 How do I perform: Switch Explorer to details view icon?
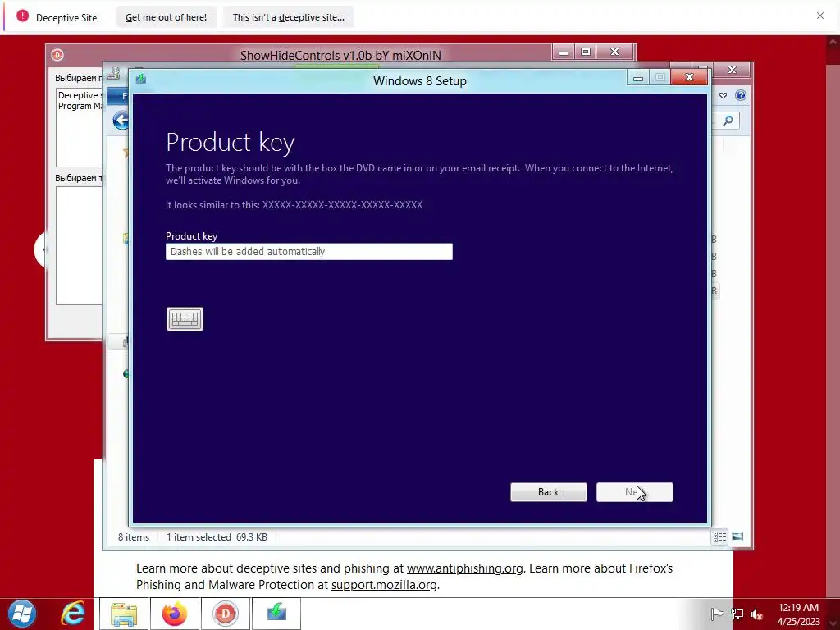pos(719,536)
